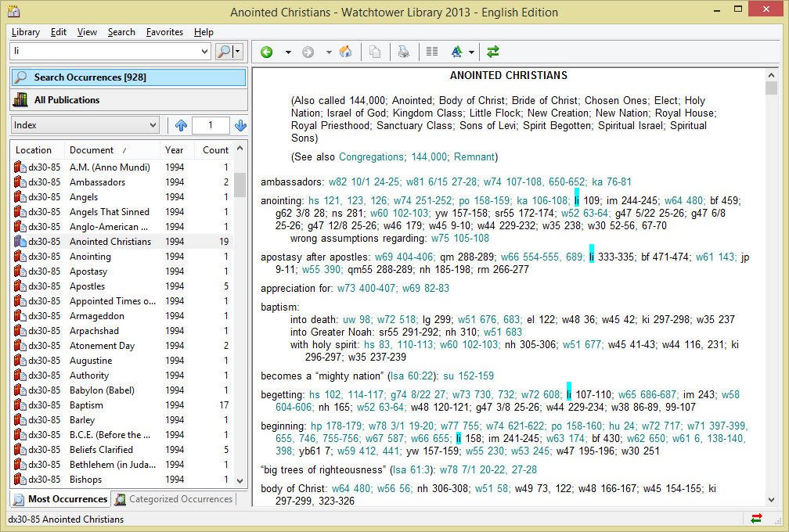Open the Forward history dropdown arrow
Viewport: 789px width, 532px height.
point(329,52)
